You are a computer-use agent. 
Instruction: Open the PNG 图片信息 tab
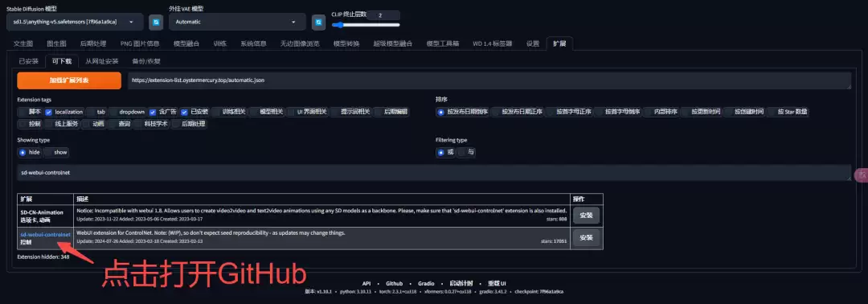[140, 43]
